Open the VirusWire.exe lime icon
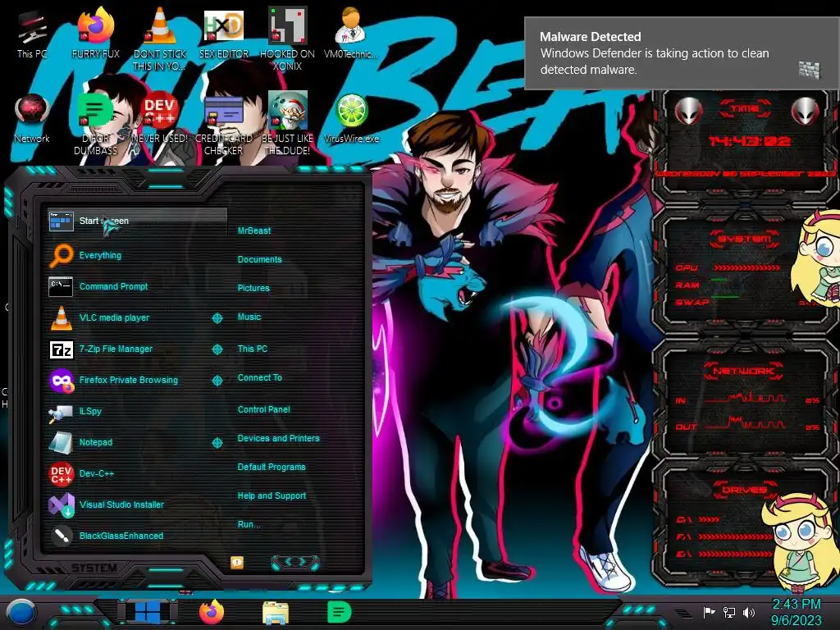 click(x=351, y=118)
